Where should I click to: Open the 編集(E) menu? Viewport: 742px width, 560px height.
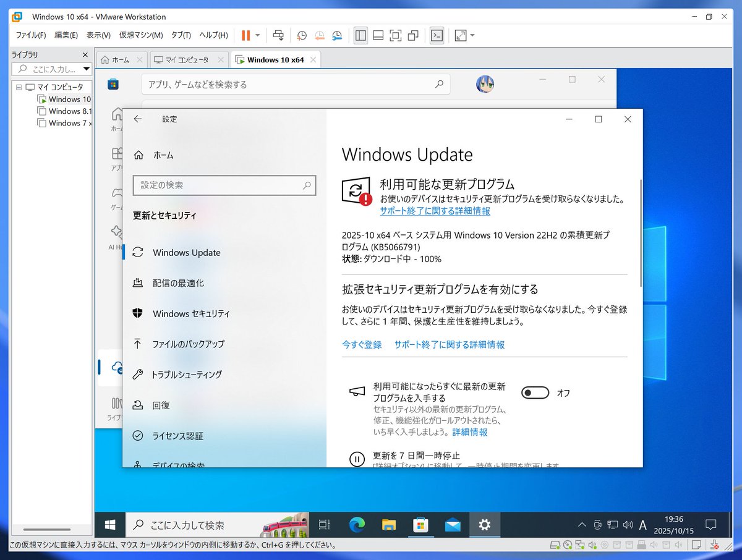(x=66, y=35)
